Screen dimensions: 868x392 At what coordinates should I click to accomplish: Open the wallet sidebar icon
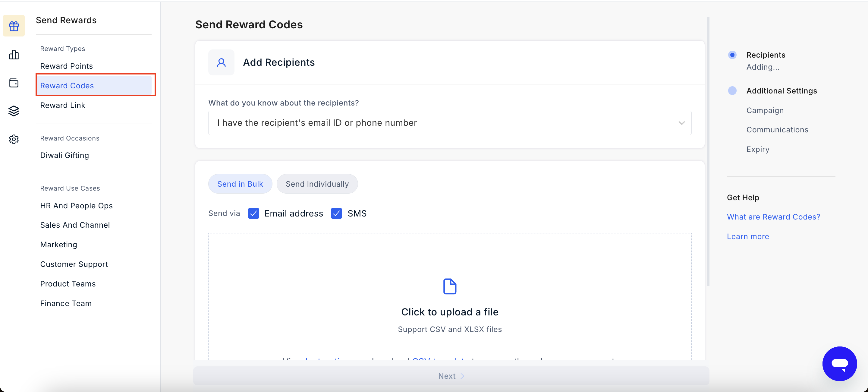tap(14, 83)
